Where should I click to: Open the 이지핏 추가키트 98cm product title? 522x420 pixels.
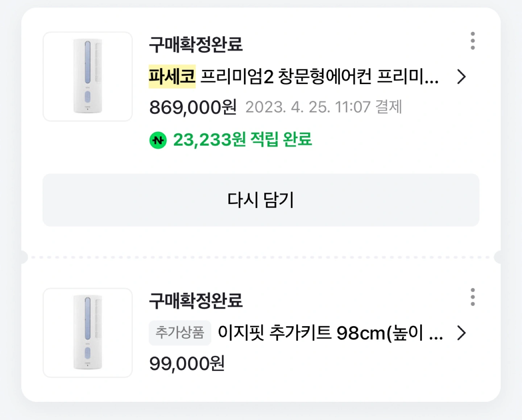pyautogui.click(x=330, y=333)
